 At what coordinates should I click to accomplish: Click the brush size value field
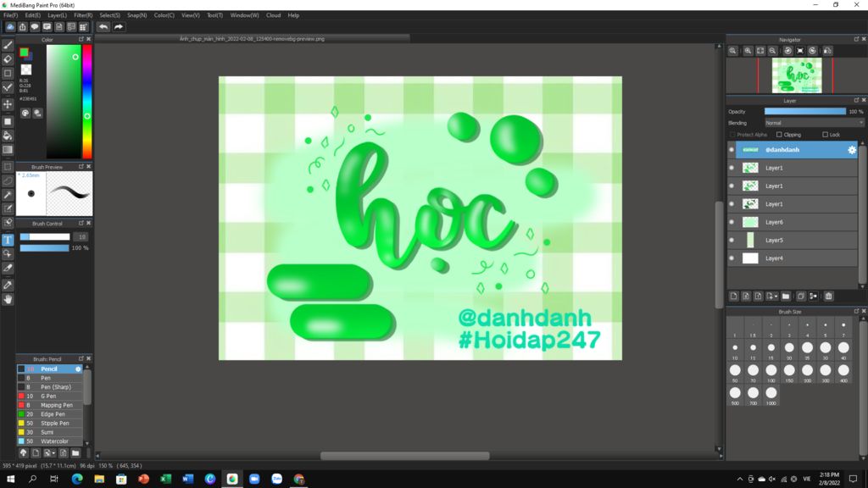click(82, 237)
